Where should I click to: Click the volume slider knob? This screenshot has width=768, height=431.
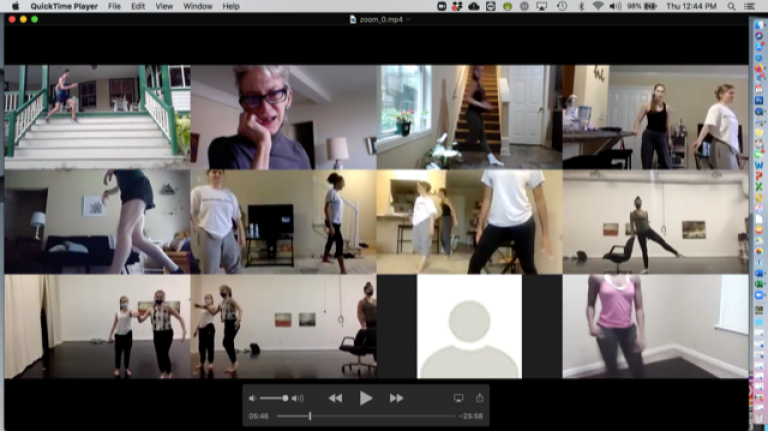coord(285,398)
